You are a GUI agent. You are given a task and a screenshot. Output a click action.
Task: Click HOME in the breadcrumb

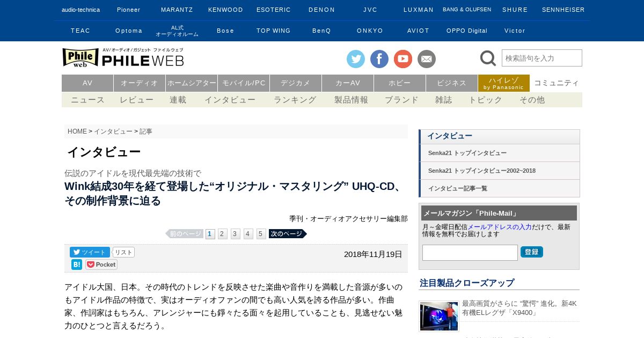(77, 131)
